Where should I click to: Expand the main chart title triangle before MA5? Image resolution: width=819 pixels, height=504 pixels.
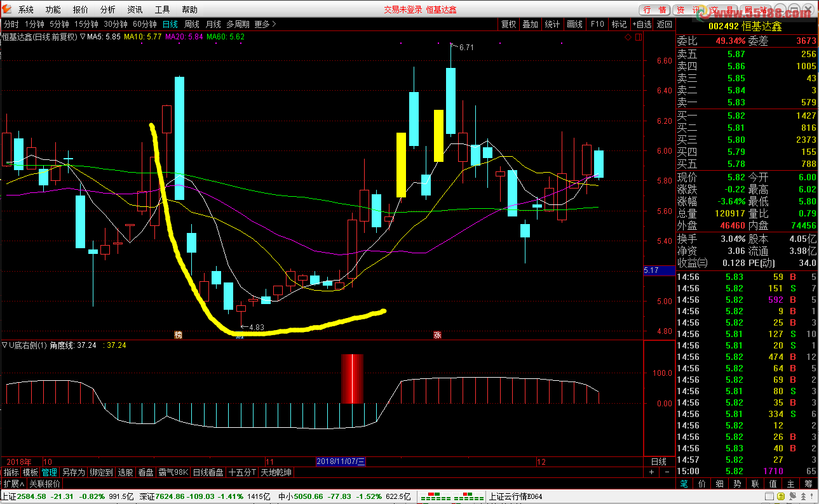(82, 37)
